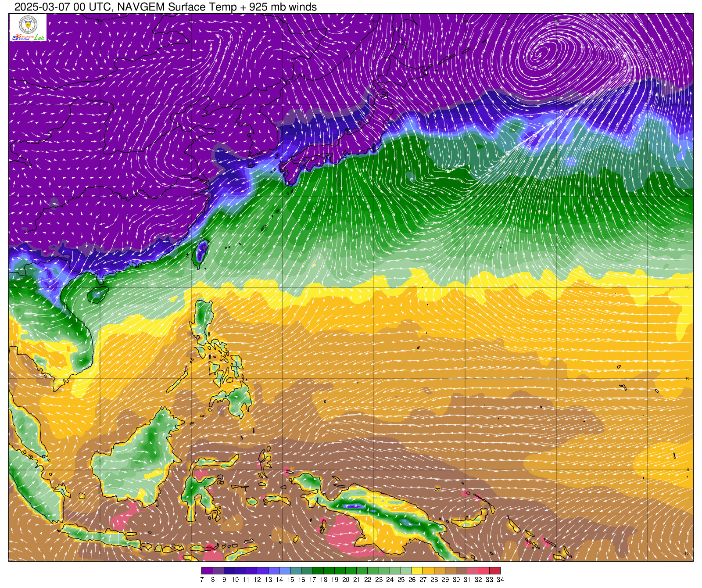Click the colorbar label '26'
Screen dimensions: 702x588
tap(412, 580)
